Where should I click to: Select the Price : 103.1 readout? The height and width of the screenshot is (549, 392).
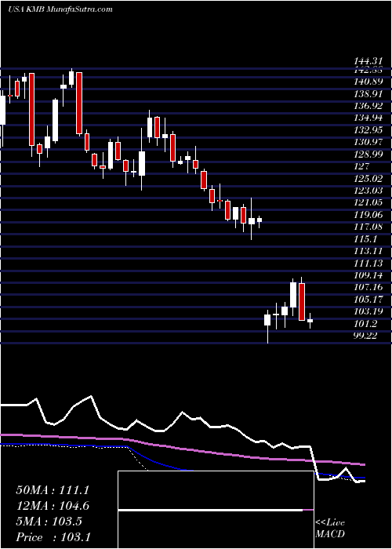coord(53,537)
